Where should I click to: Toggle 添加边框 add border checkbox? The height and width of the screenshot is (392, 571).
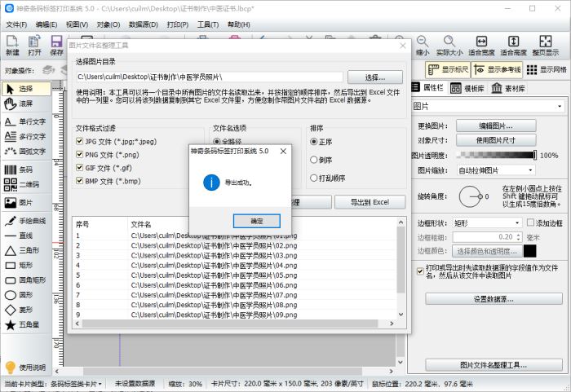[530, 222]
